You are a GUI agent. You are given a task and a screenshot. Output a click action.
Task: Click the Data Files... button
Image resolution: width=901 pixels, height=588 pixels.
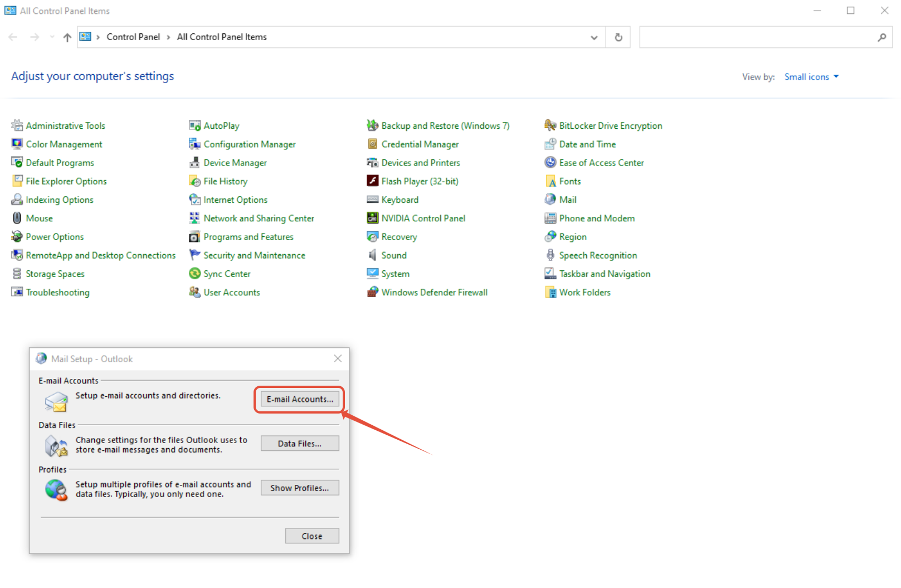click(x=300, y=444)
